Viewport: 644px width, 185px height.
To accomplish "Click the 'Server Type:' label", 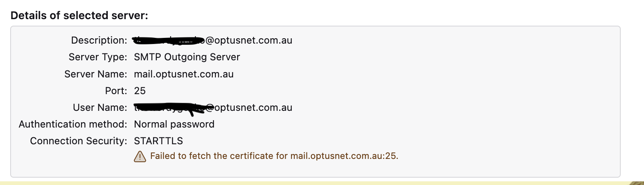I will (98, 57).
